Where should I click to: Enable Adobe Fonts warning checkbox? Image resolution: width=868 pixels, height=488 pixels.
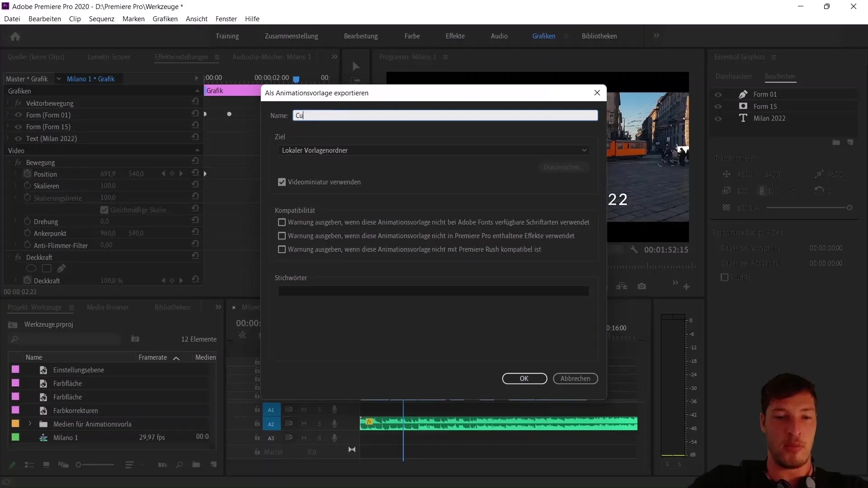point(282,222)
